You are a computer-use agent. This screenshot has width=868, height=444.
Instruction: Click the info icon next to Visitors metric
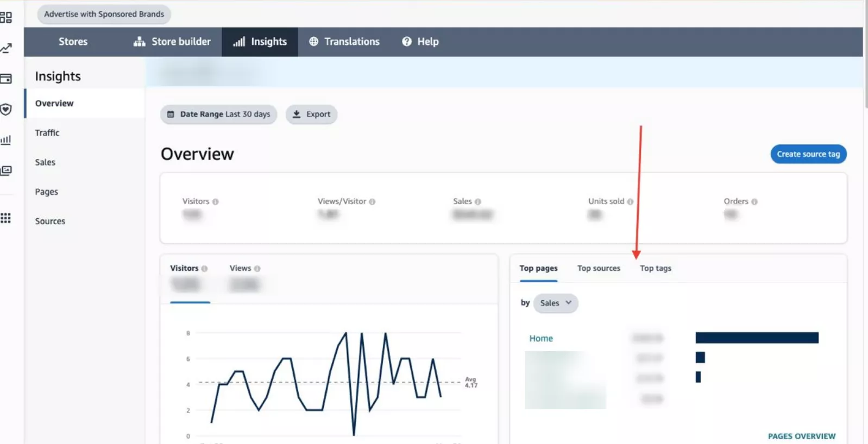coord(216,201)
